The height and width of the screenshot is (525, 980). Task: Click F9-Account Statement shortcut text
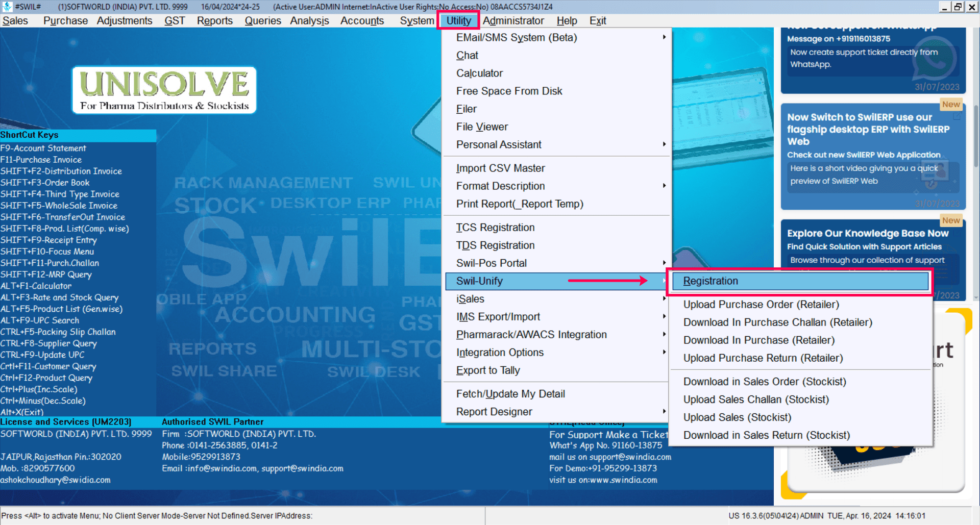coord(43,148)
